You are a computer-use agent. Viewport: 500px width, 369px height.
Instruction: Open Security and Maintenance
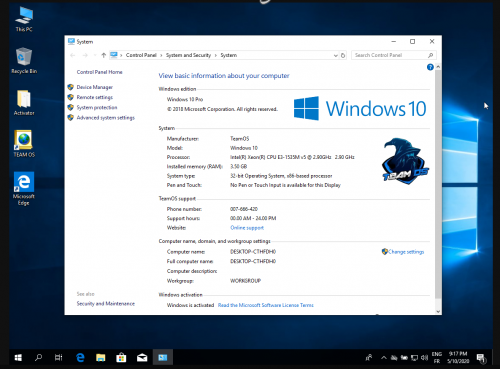tap(106, 304)
